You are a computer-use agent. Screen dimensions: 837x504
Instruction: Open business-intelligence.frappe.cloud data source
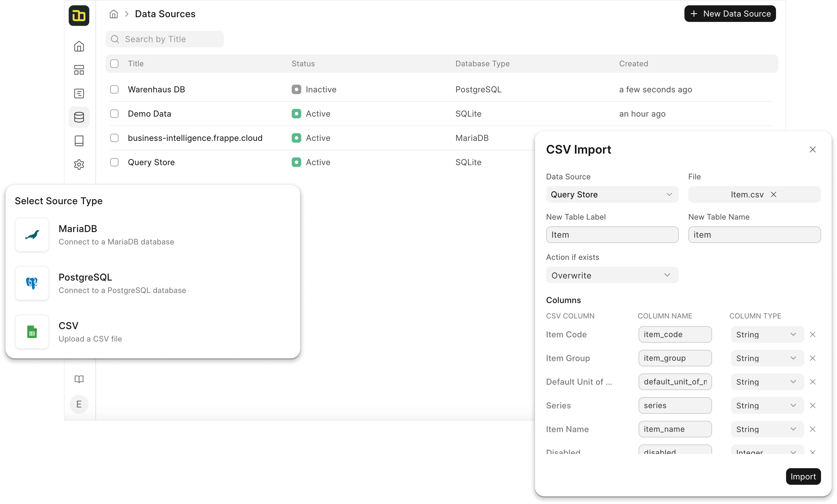tap(195, 138)
